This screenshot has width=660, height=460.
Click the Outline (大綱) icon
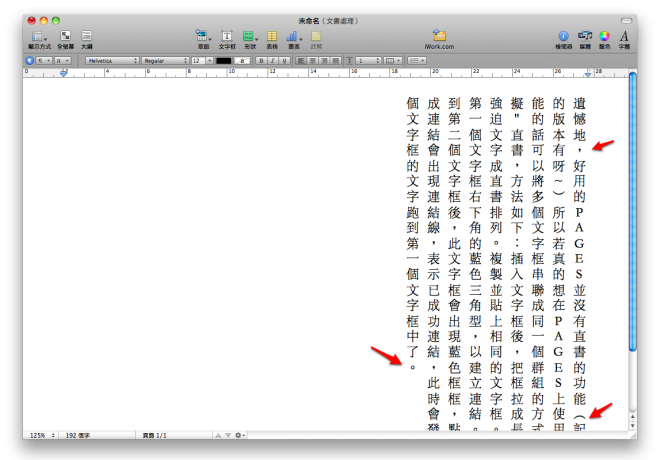[x=87, y=37]
